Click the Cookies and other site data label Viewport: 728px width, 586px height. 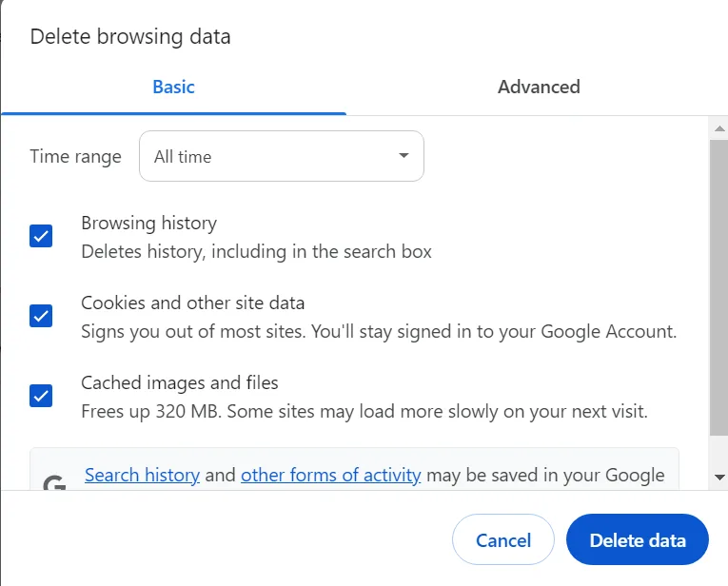tap(192, 303)
